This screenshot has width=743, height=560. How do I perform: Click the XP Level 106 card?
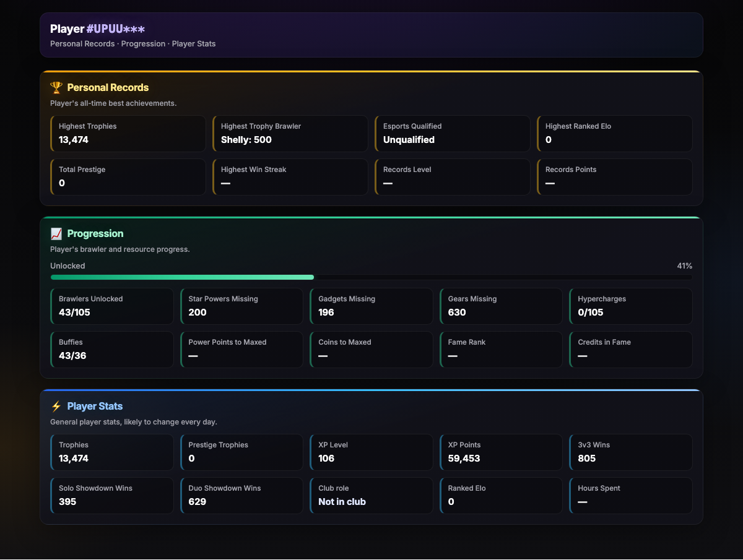pyautogui.click(x=371, y=452)
